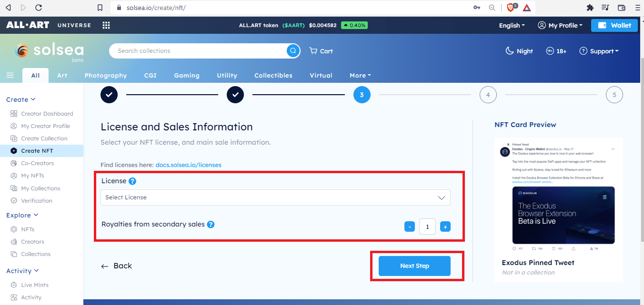Toggle the 18+ content filter
This screenshot has height=305, width=644.
(x=556, y=51)
